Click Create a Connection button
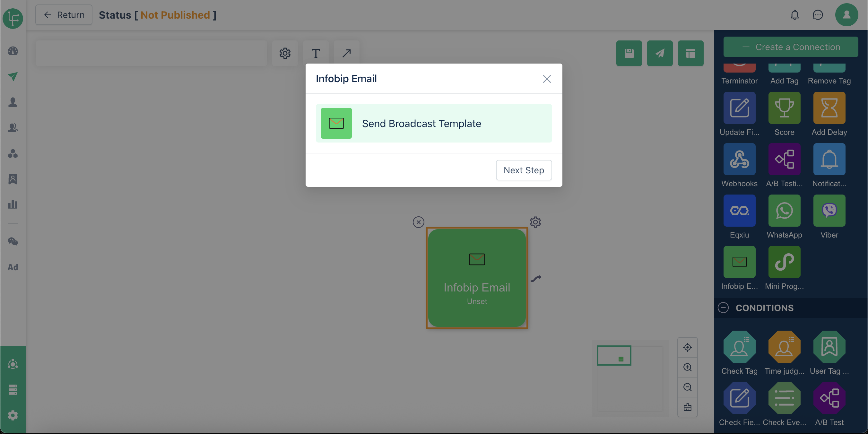This screenshot has width=868, height=434. tap(791, 47)
